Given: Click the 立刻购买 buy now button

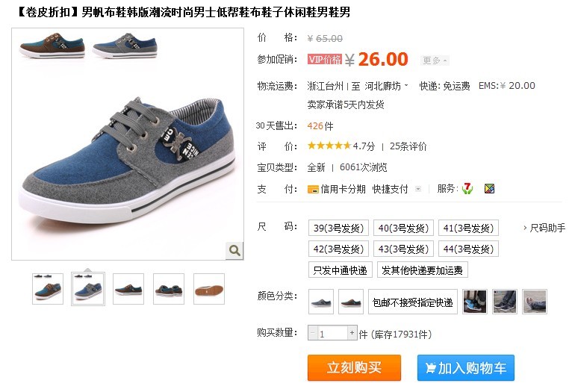Looking at the screenshot, I should pyautogui.click(x=354, y=367).
